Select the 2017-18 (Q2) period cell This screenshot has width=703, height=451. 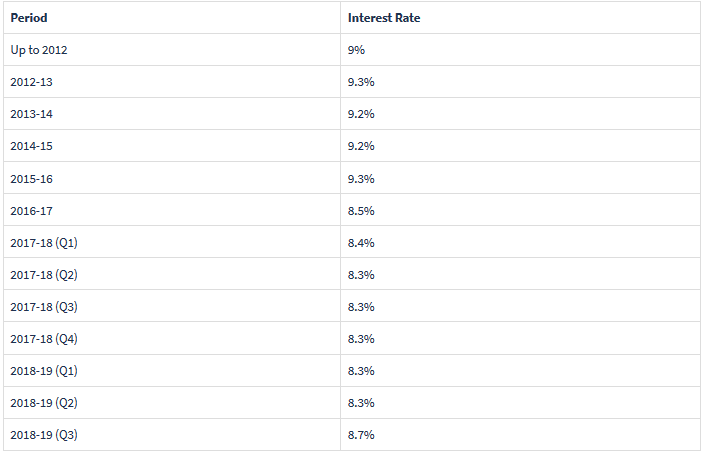pos(44,274)
